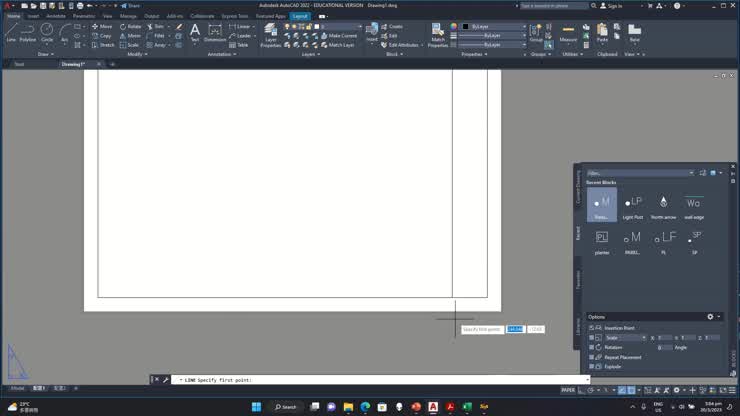Click the Mirror tool
The width and height of the screenshot is (740, 416).
tap(130, 36)
